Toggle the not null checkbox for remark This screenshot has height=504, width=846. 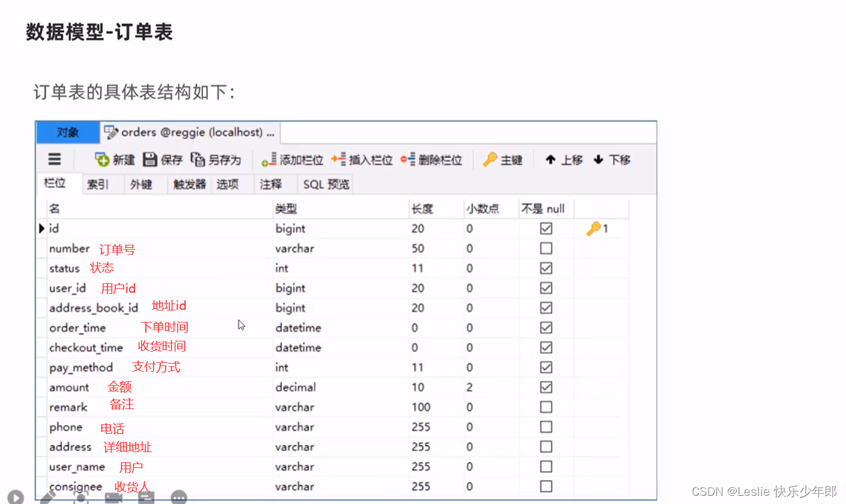tap(546, 407)
